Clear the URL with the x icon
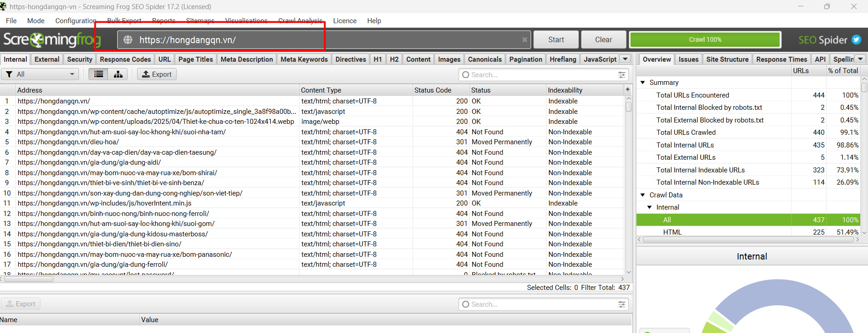Screen dimensions: 868x333 tap(525, 40)
